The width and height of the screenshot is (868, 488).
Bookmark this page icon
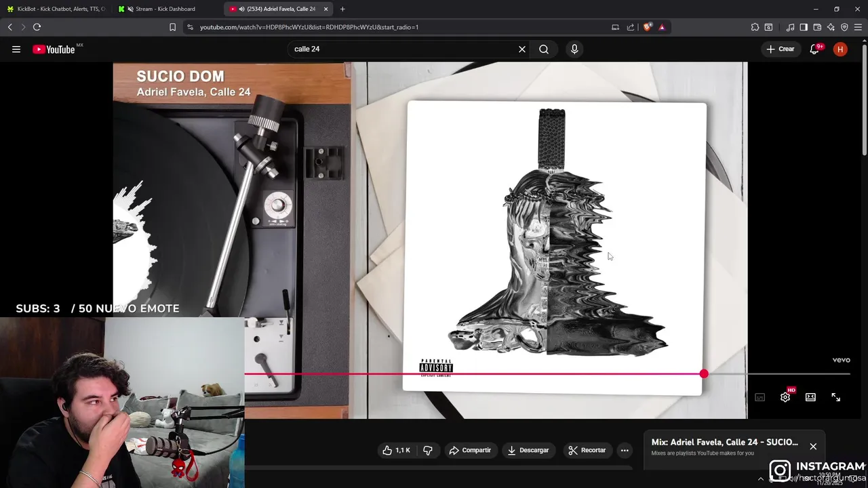[x=172, y=27]
